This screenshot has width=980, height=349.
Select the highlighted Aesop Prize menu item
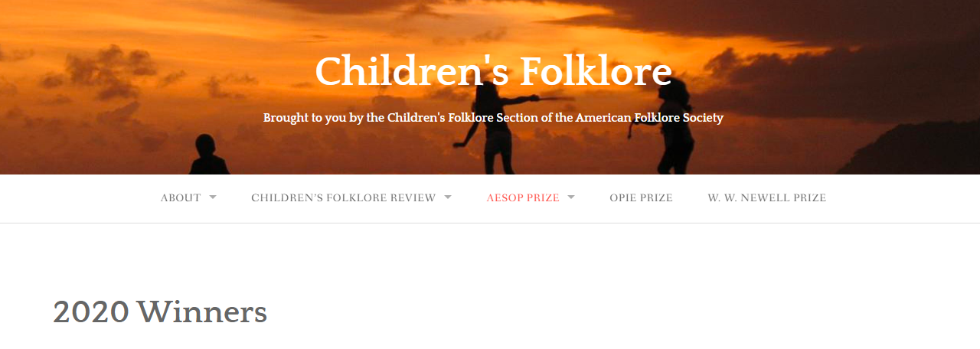click(523, 198)
